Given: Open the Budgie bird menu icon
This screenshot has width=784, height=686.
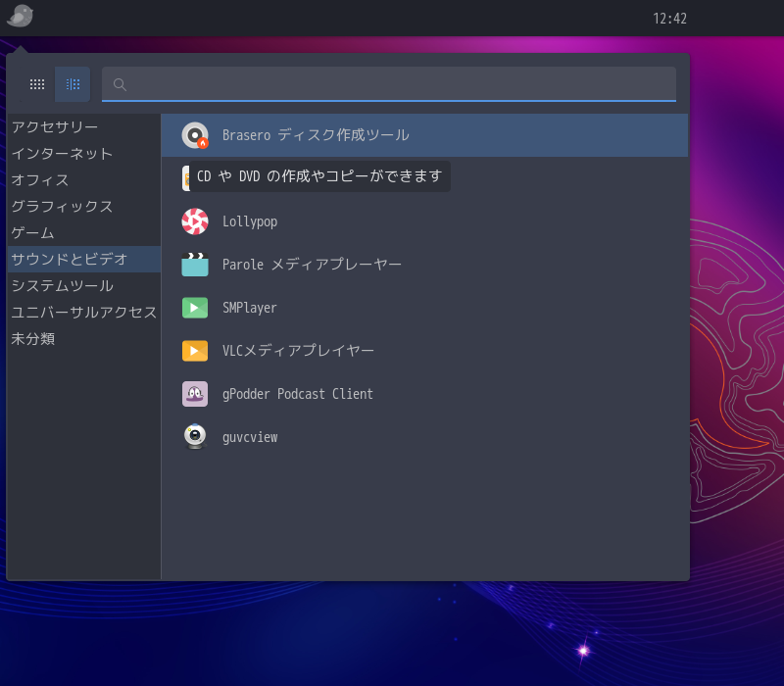Looking at the screenshot, I should [x=20, y=16].
